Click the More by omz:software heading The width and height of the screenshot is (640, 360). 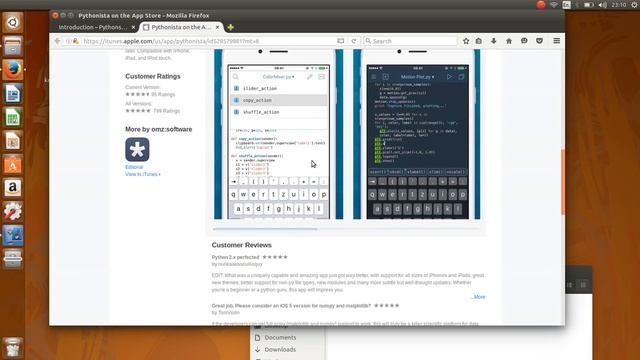[x=159, y=129]
